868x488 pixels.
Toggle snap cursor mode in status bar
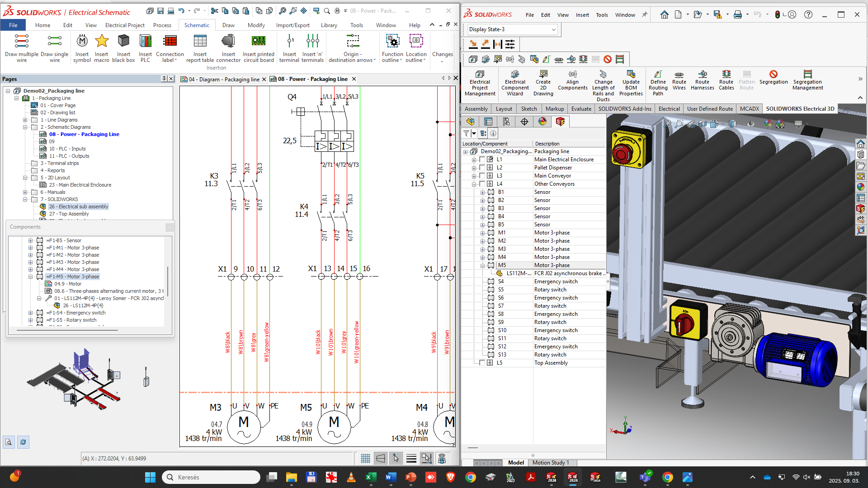point(396,459)
